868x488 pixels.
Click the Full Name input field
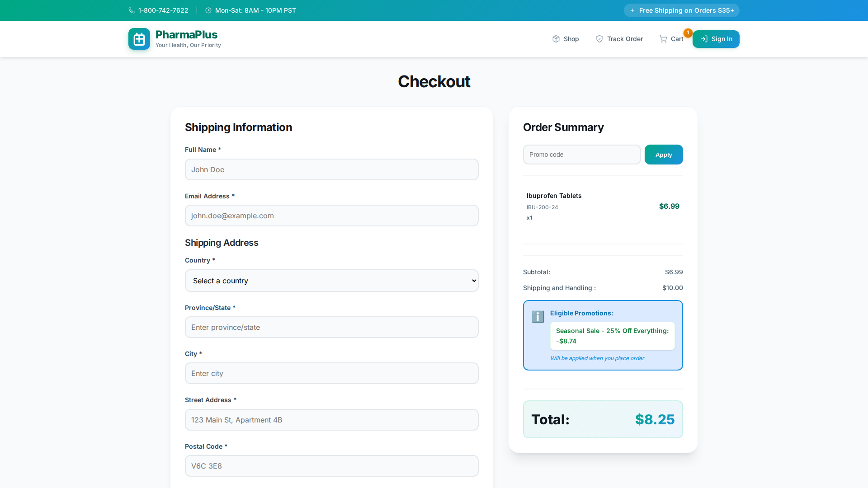tap(331, 169)
